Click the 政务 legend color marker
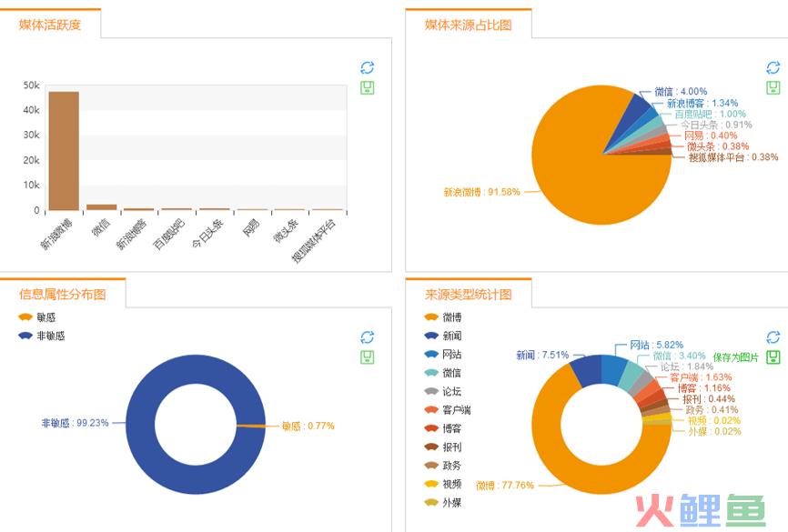Image resolution: width=788 pixels, height=532 pixels. 431,466
